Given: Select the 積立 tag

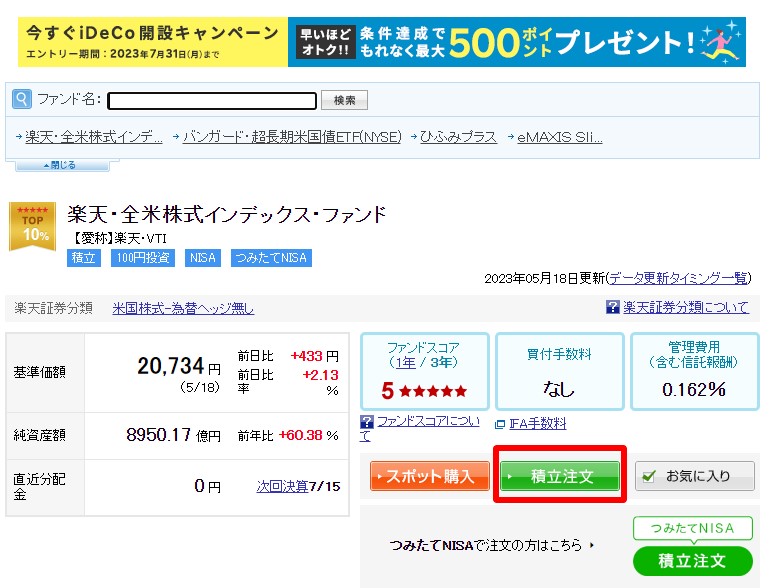Looking at the screenshot, I should click(84, 258).
